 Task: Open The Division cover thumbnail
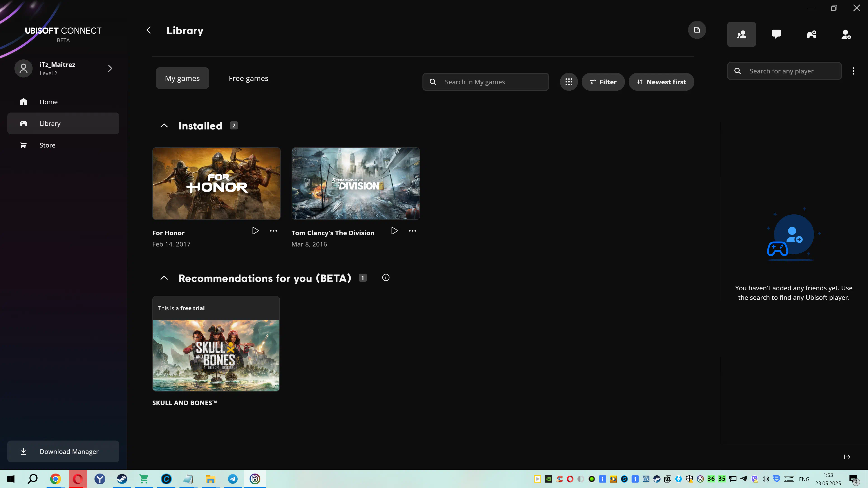coord(356,183)
